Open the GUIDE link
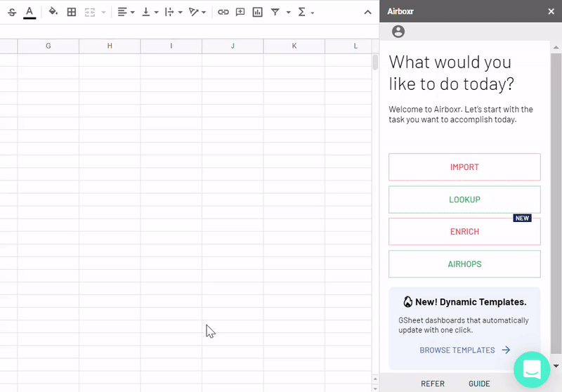The width and height of the screenshot is (562, 392). click(479, 384)
